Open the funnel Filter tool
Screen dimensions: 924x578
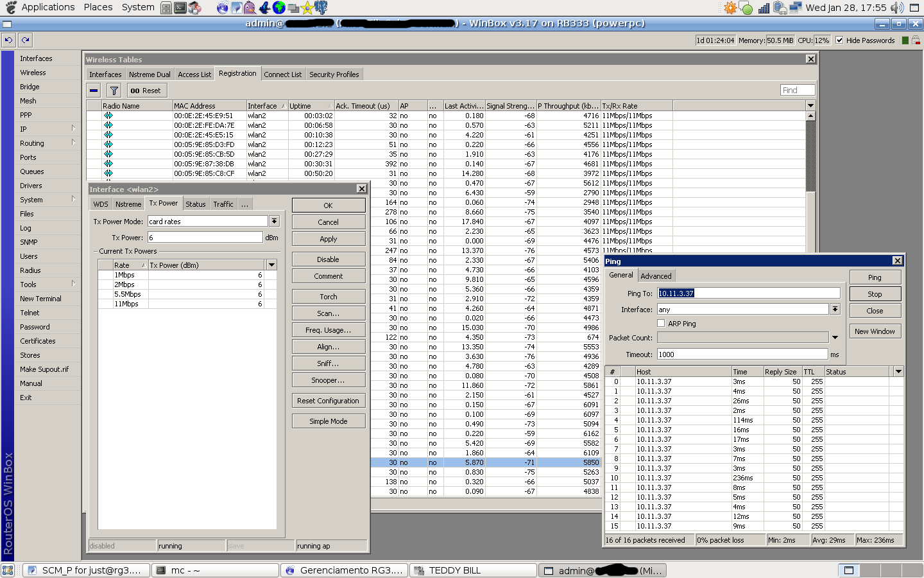(114, 91)
